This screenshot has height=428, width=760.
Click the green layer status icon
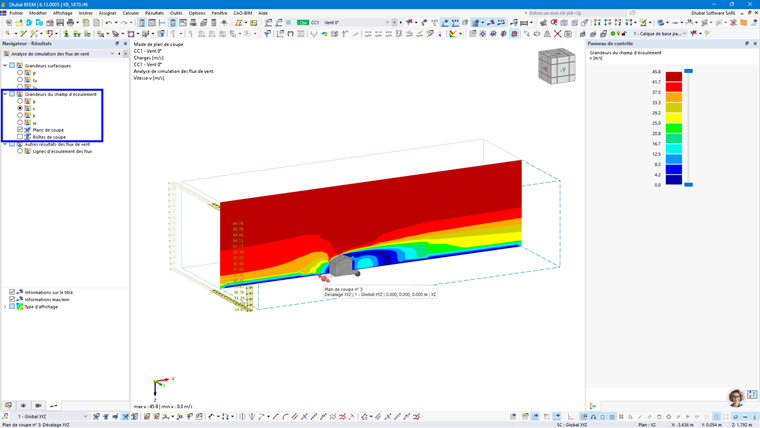(x=613, y=34)
